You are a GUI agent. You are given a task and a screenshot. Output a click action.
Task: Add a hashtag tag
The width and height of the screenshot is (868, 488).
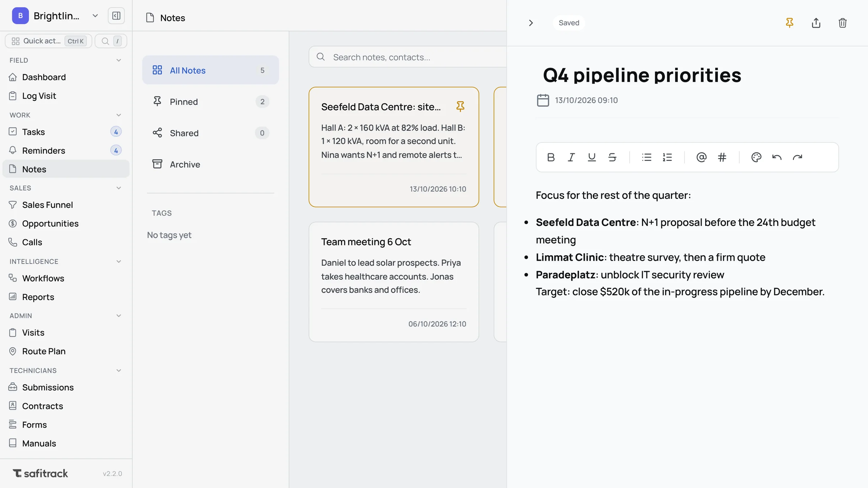(x=722, y=157)
